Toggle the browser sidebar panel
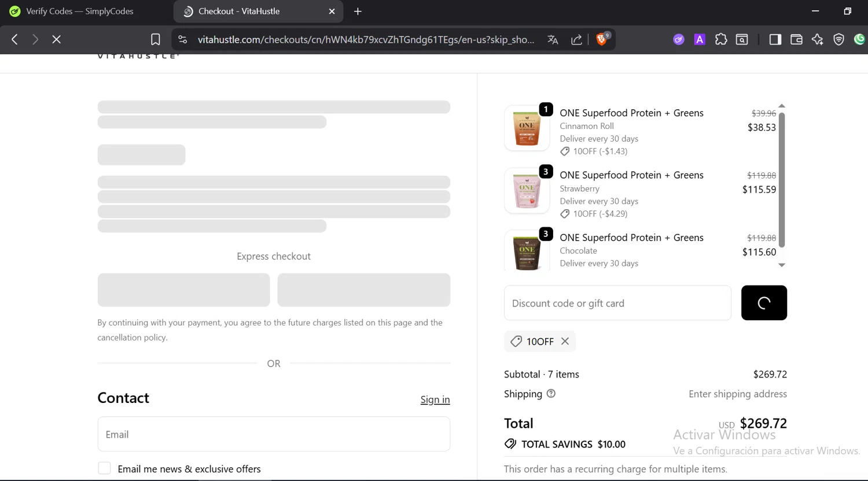The height and width of the screenshot is (481, 868). coord(775,39)
